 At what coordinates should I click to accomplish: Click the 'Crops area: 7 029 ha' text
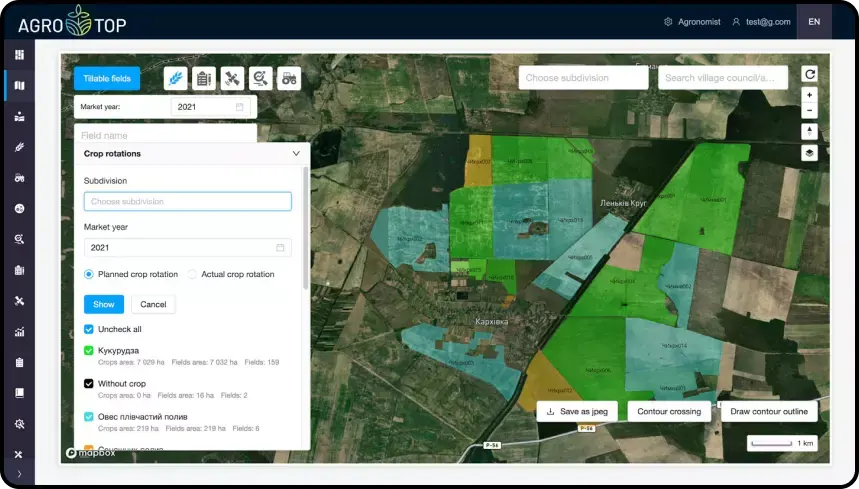131,362
